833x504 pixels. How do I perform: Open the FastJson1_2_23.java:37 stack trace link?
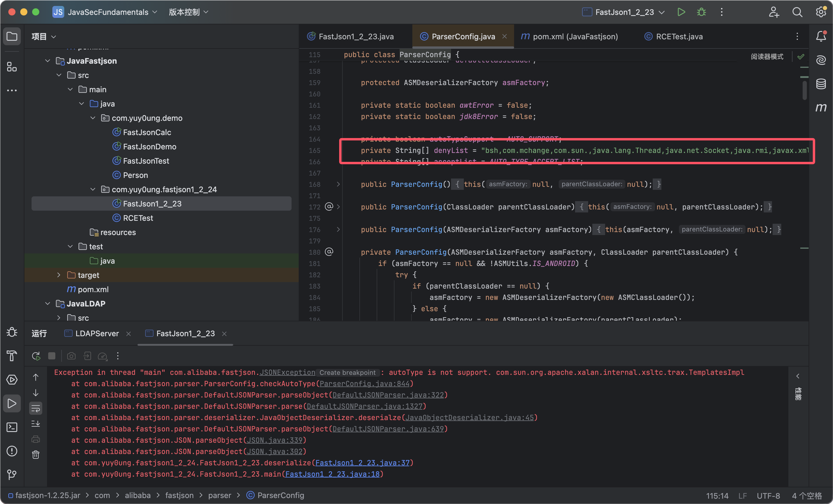pyautogui.click(x=362, y=463)
